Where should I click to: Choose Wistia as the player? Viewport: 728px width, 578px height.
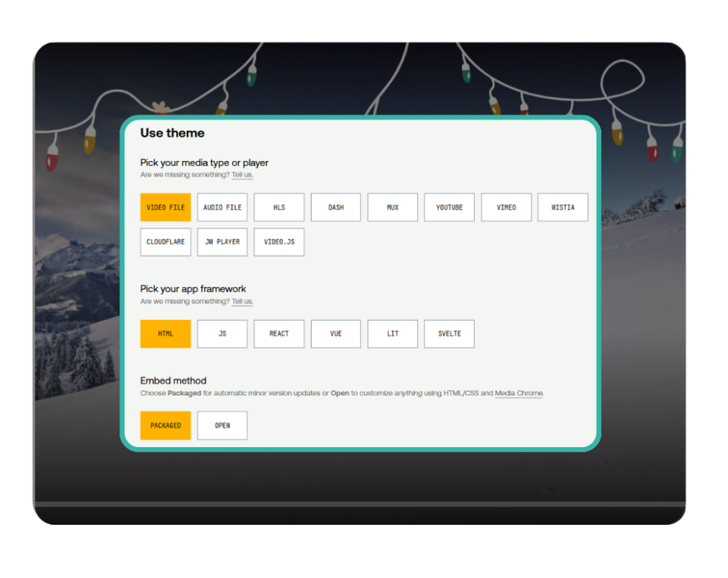coord(563,207)
